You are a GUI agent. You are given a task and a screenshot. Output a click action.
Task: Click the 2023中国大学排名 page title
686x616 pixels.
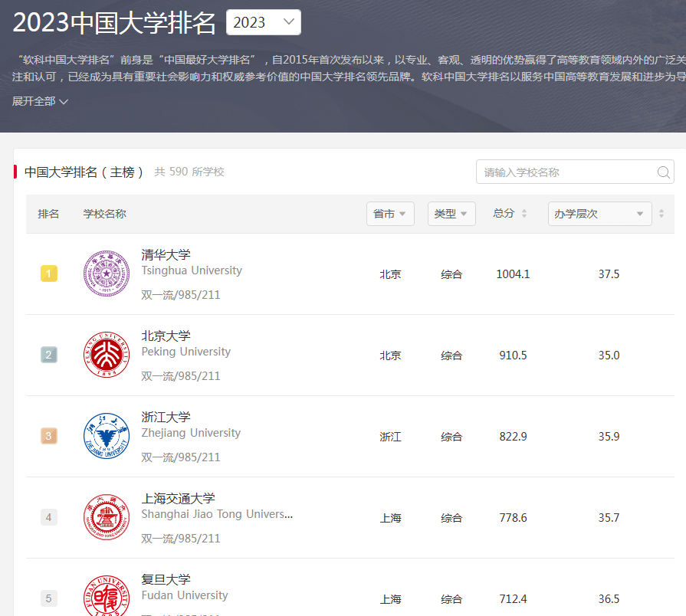(x=114, y=22)
